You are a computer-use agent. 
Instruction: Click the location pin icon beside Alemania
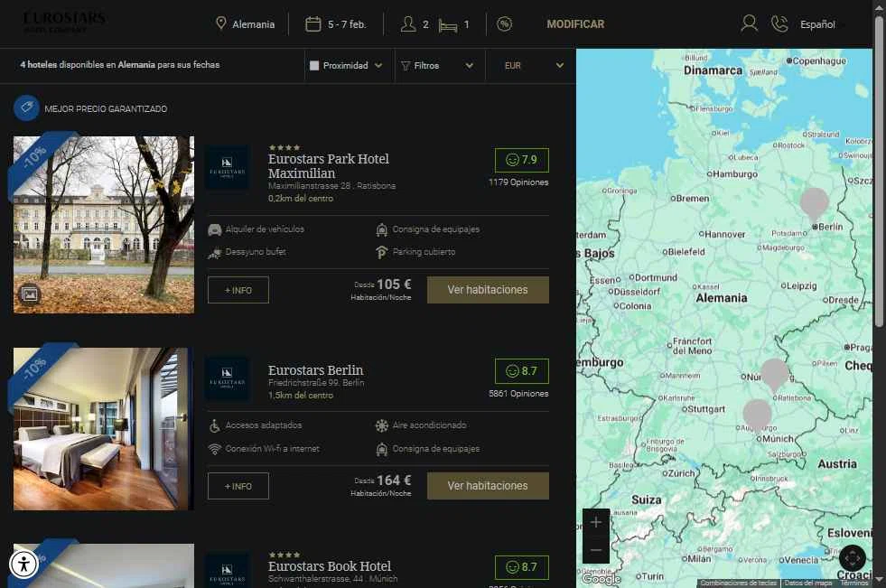tap(221, 23)
